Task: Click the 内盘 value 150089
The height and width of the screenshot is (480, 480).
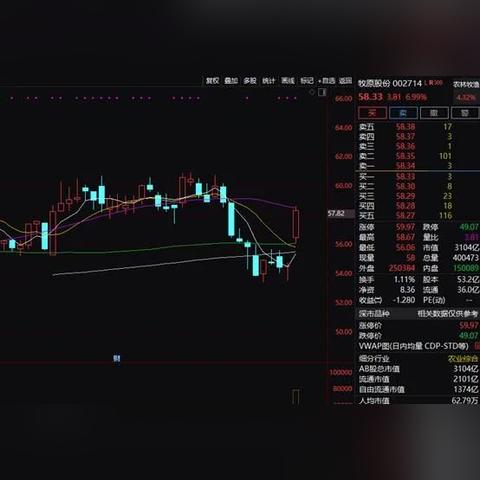Action: coord(466,268)
